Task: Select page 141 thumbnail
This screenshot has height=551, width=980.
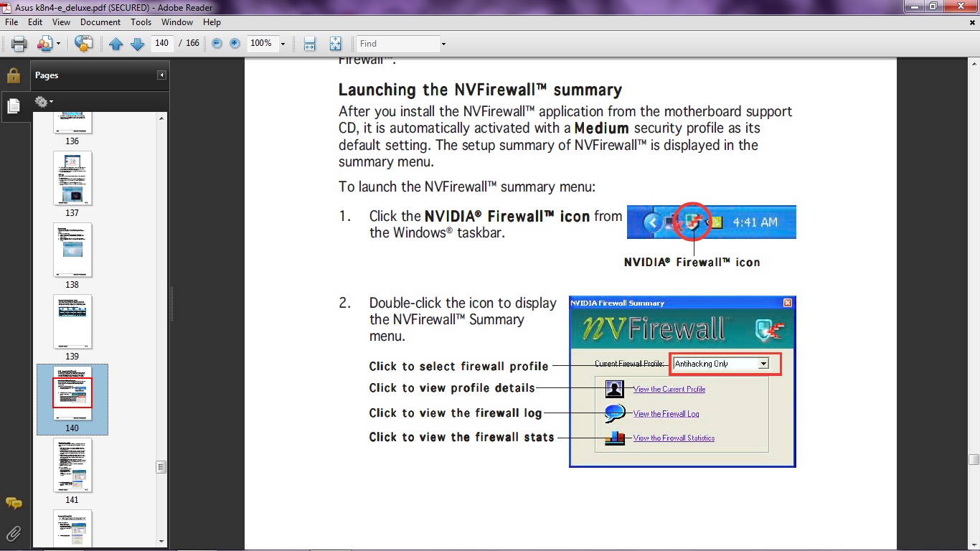Action: (72, 466)
